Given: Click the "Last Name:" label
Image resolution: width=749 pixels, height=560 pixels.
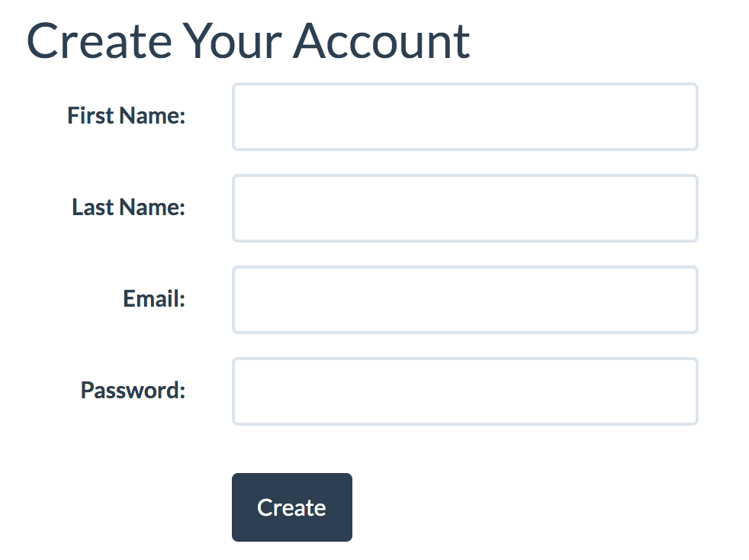Looking at the screenshot, I should click(x=129, y=208).
